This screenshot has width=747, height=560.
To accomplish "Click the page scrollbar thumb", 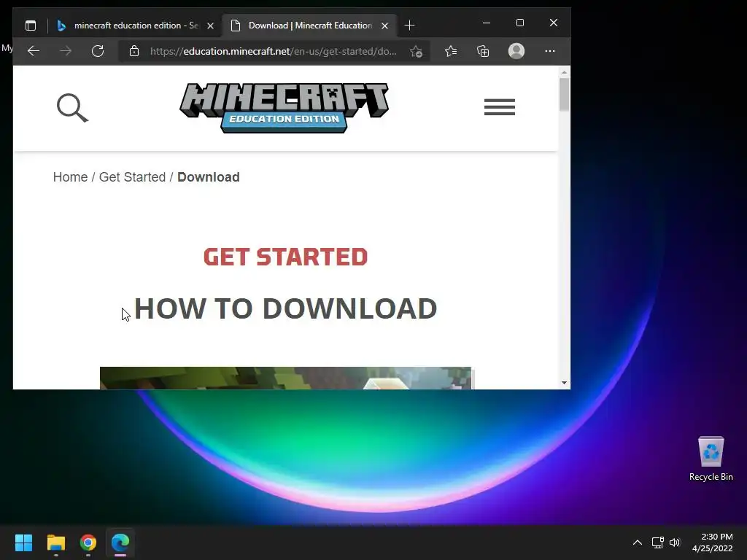I will click(x=564, y=94).
